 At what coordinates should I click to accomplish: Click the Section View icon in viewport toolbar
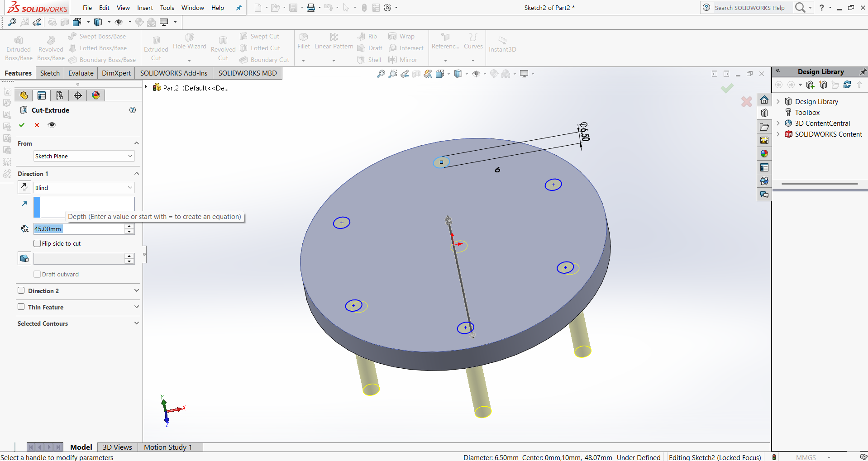[416, 74]
